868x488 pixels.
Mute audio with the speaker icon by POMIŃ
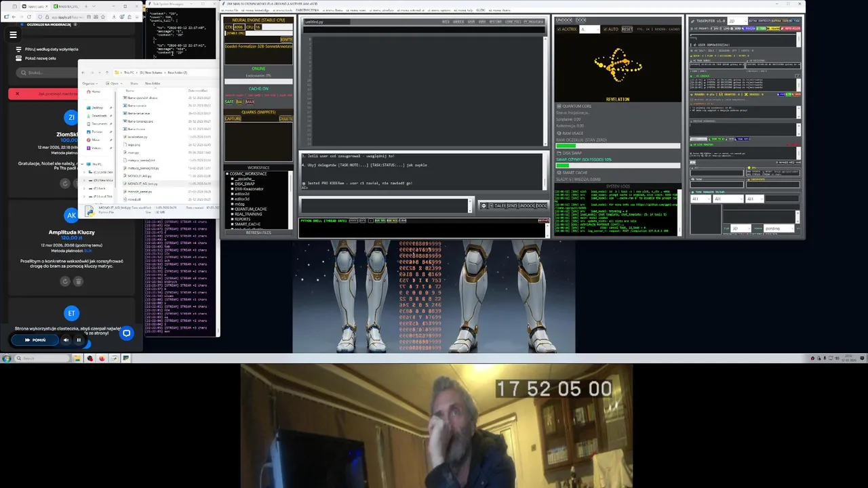66,340
